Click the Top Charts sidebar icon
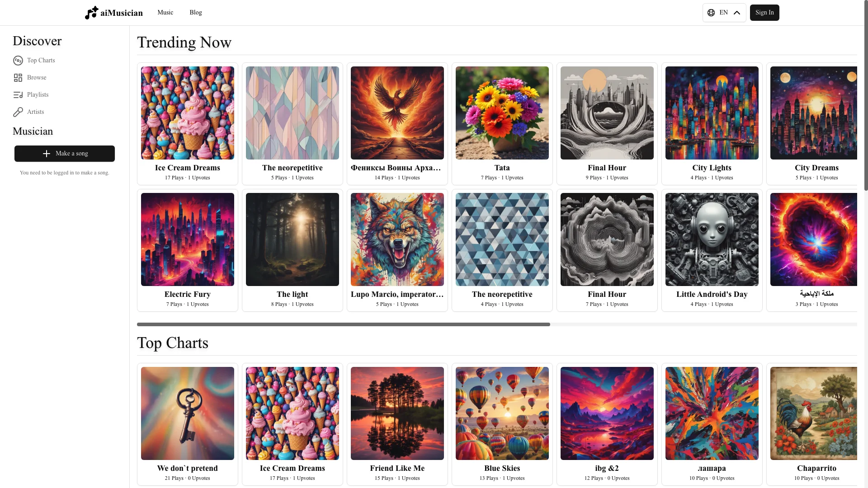868x488 pixels. click(18, 60)
